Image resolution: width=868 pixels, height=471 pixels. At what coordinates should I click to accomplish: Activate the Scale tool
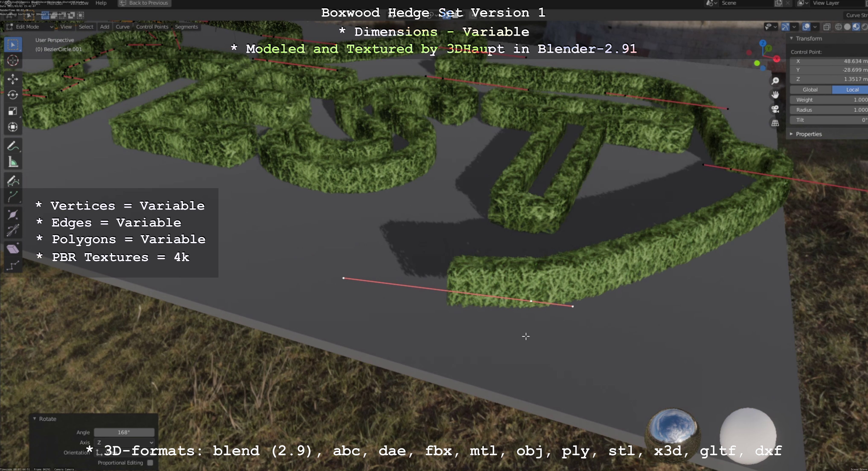[x=13, y=111]
